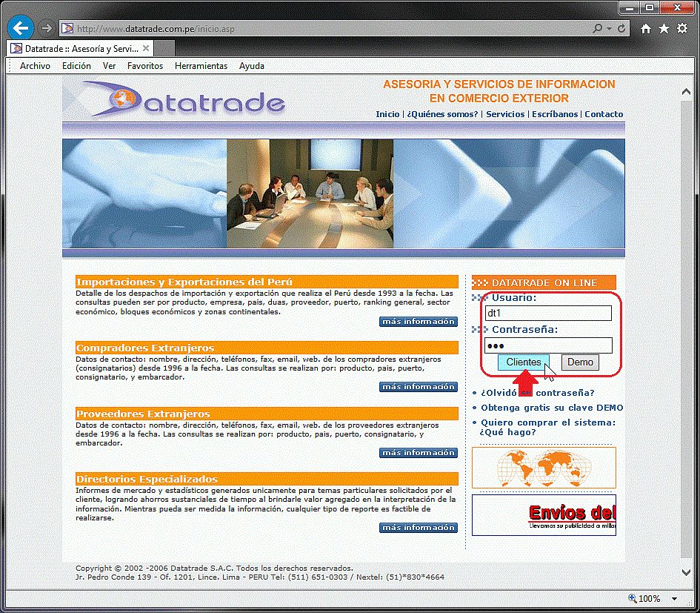
Task: Expand the address bar dropdown arrow
Action: [610, 29]
